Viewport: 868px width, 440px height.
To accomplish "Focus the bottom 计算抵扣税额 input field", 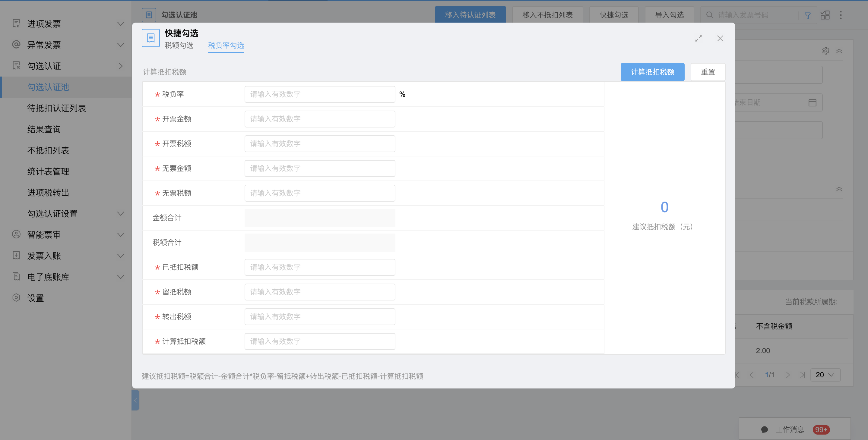I will coord(320,341).
